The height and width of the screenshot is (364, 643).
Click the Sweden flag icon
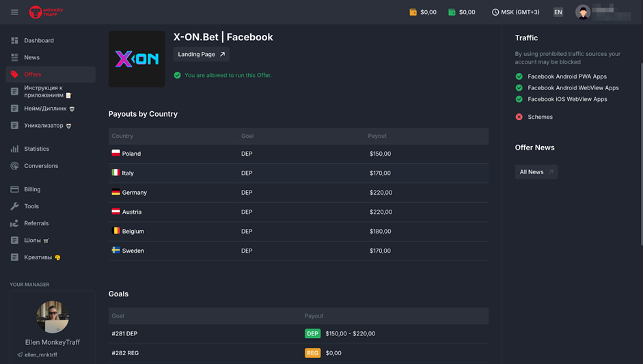pyautogui.click(x=115, y=250)
